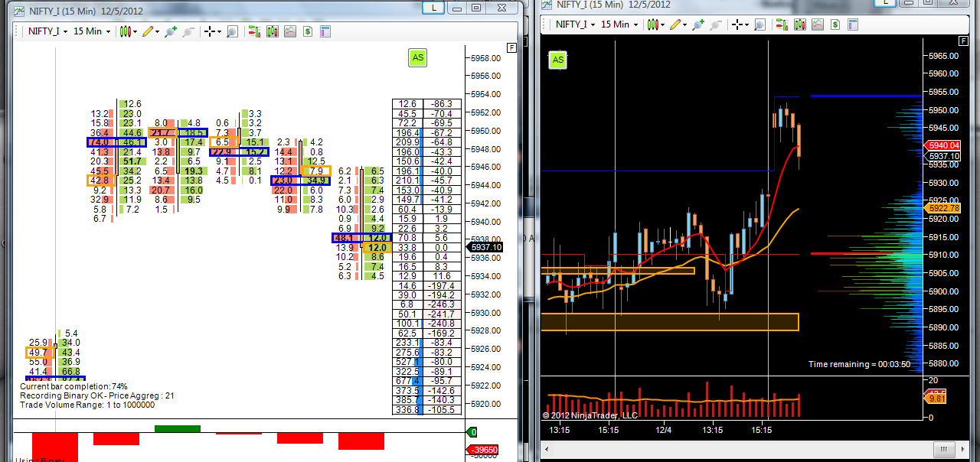The width and height of the screenshot is (980, 462).
Task: Open chart style candlestick dropdown in left window
Action: point(129,31)
